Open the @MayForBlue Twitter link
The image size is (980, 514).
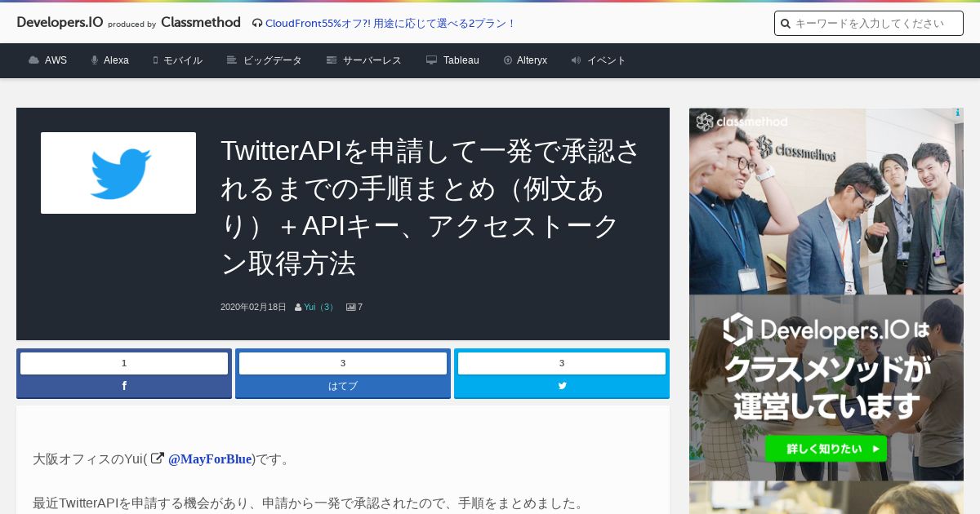click(x=210, y=459)
